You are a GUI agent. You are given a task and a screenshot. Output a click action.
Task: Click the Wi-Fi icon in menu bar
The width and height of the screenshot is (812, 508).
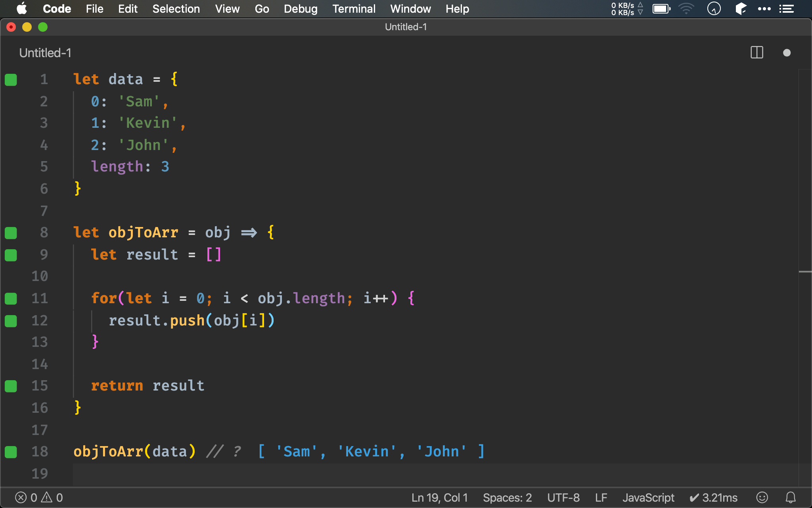[x=686, y=9]
